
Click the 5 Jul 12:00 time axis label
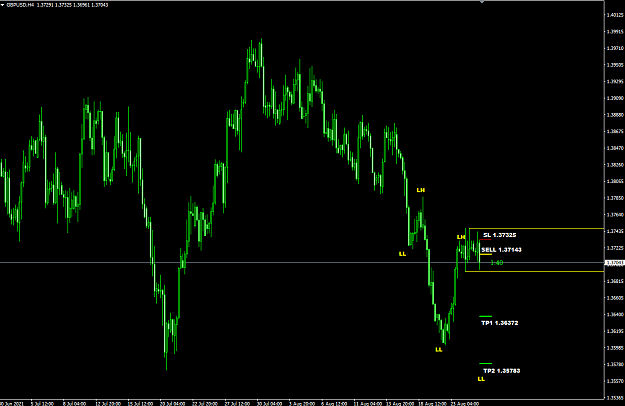[42, 404]
